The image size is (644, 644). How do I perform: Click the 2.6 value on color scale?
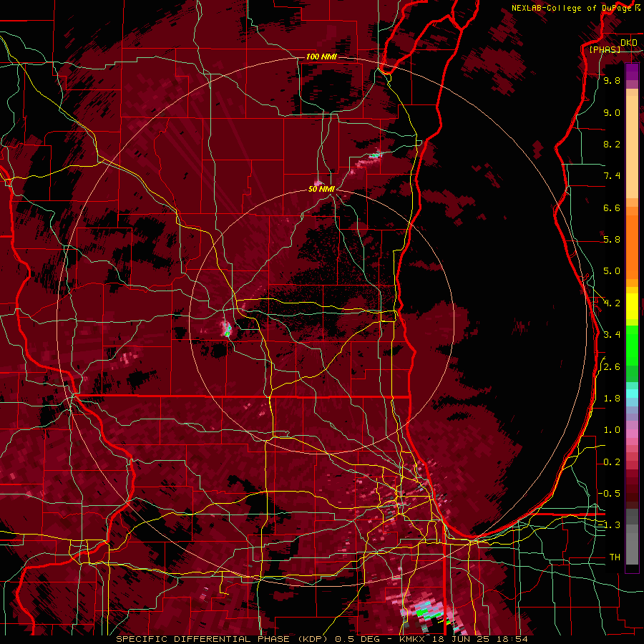click(612, 367)
